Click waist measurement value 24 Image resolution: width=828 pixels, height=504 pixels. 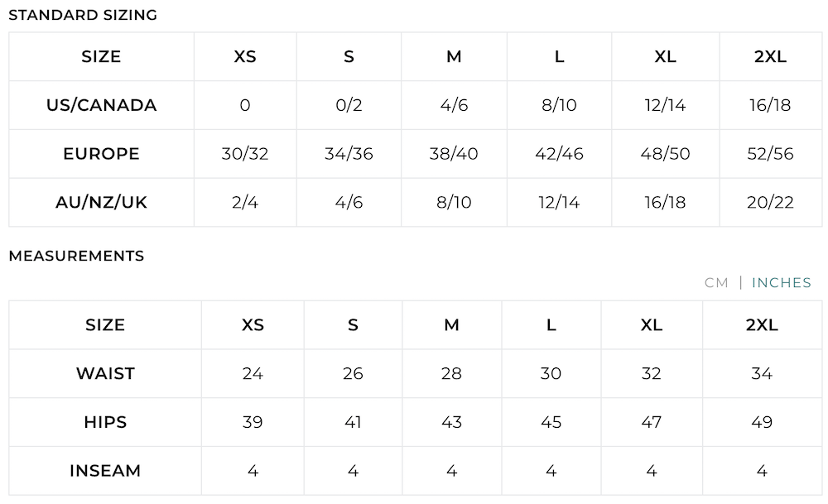tap(253, 373)
